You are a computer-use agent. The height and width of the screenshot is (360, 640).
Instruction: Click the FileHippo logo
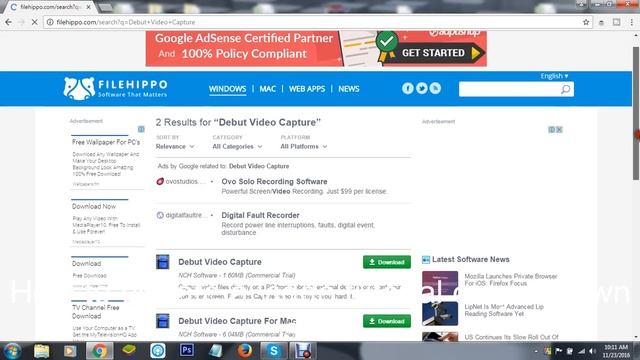pyautogui.click(x=116, y=89)
